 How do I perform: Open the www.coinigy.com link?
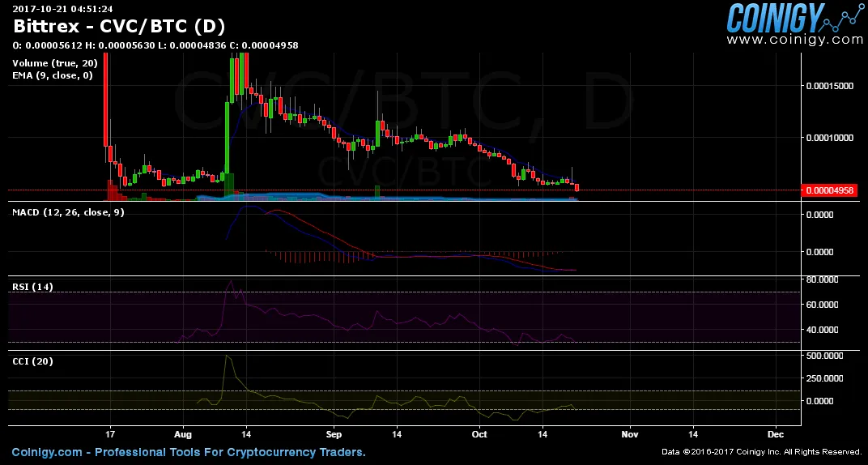tap(795, 40)
